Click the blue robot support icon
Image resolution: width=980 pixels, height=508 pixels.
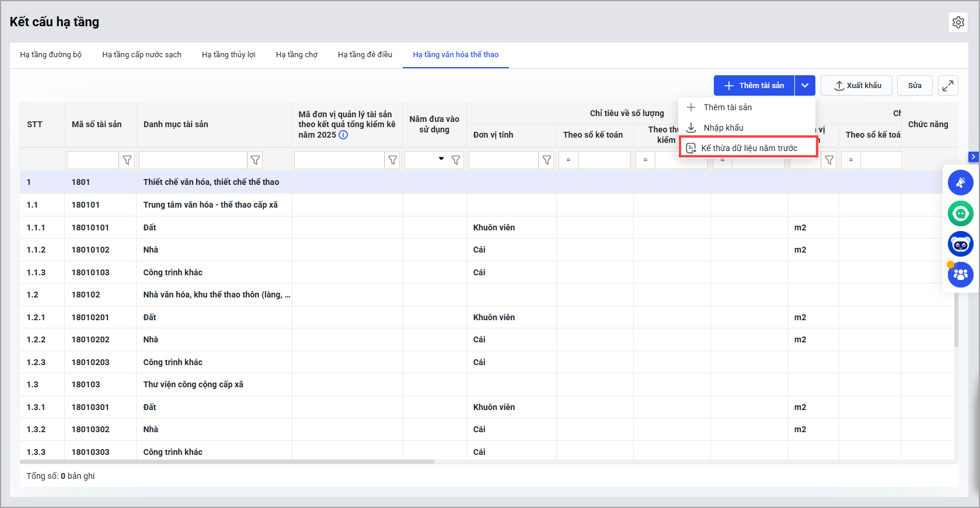pos(960,244)
